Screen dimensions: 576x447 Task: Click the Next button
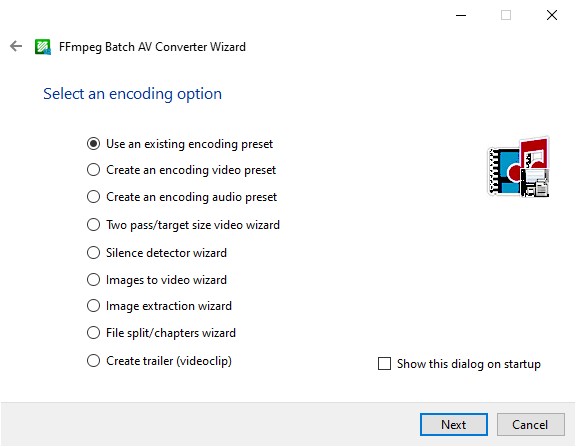pos(454,425)
